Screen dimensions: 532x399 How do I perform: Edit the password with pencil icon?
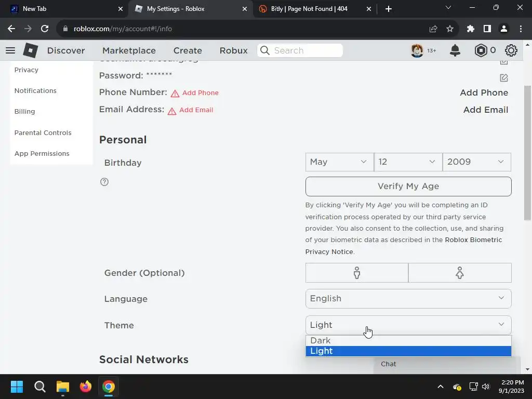click(504, 78)
